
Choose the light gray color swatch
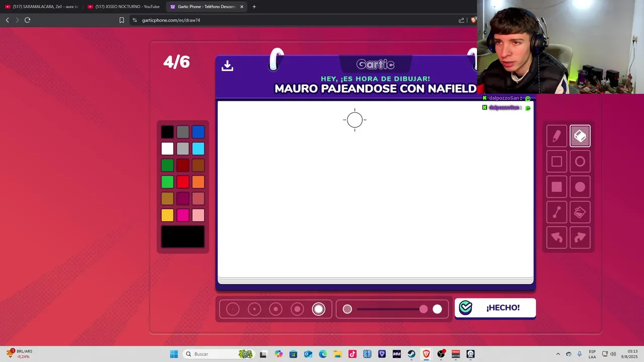[183, 149]
